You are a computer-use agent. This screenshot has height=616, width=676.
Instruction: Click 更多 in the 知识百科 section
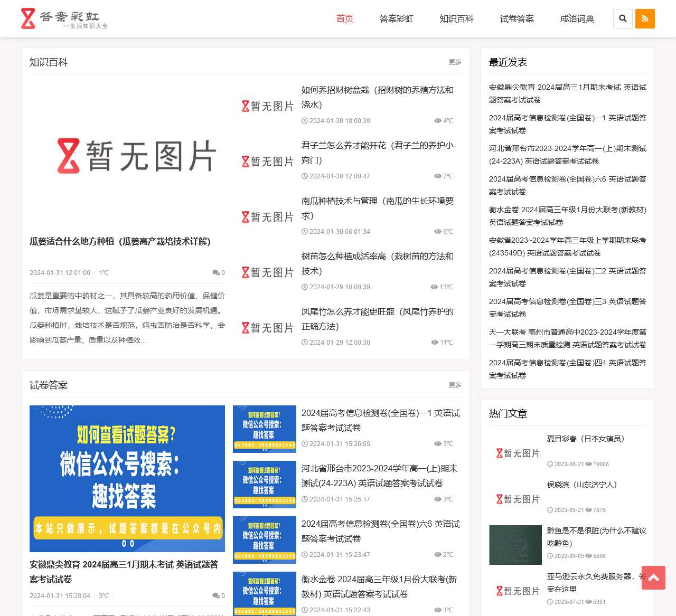click(455, 62)
